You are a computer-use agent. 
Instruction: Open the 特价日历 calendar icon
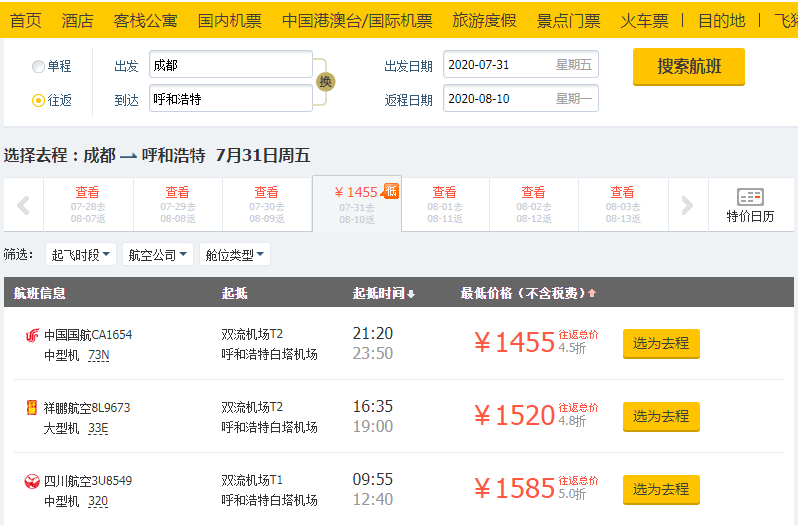click(750, 204)
